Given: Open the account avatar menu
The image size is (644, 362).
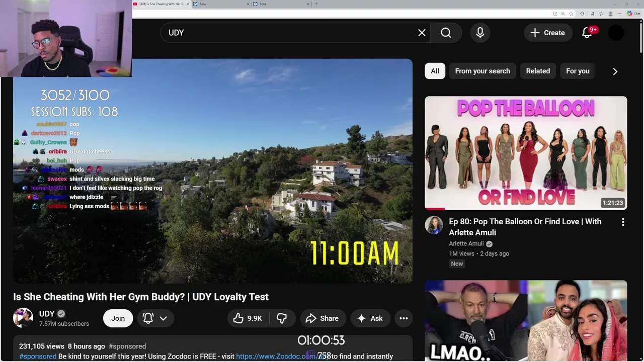Looking at the screenshot, I should (x=616, y=33).
